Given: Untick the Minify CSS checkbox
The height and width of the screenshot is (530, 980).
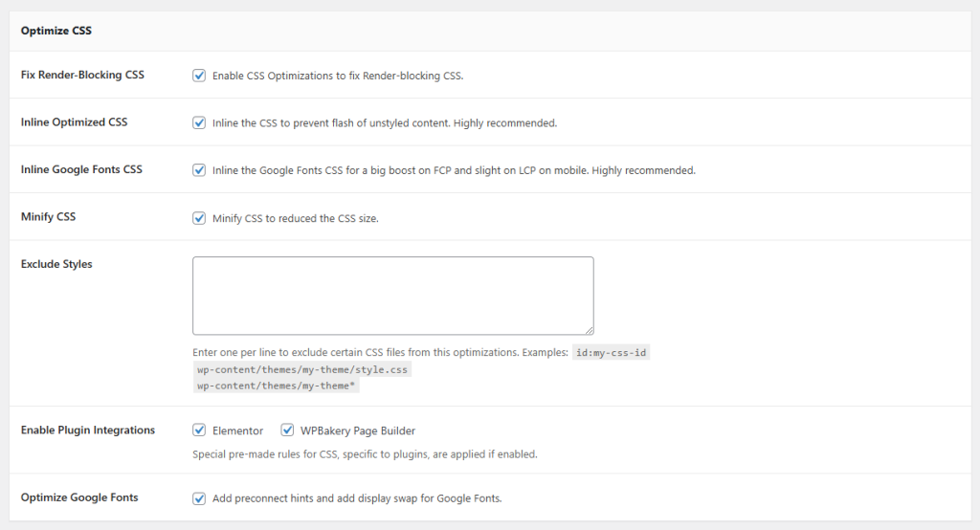Looking at the screenshot, I should (199, 218).
